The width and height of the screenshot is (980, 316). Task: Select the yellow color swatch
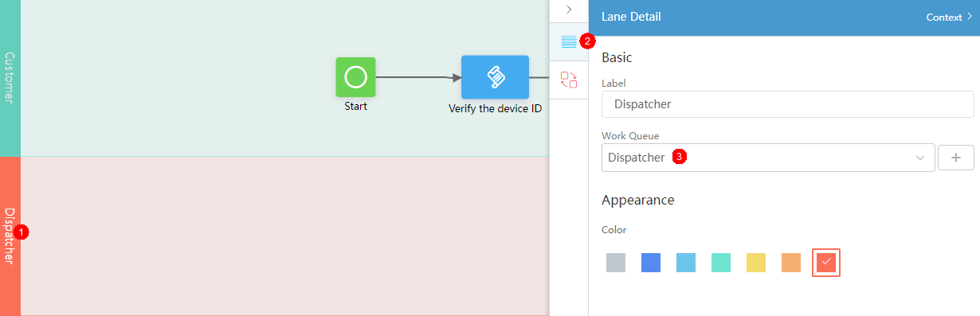756,263
